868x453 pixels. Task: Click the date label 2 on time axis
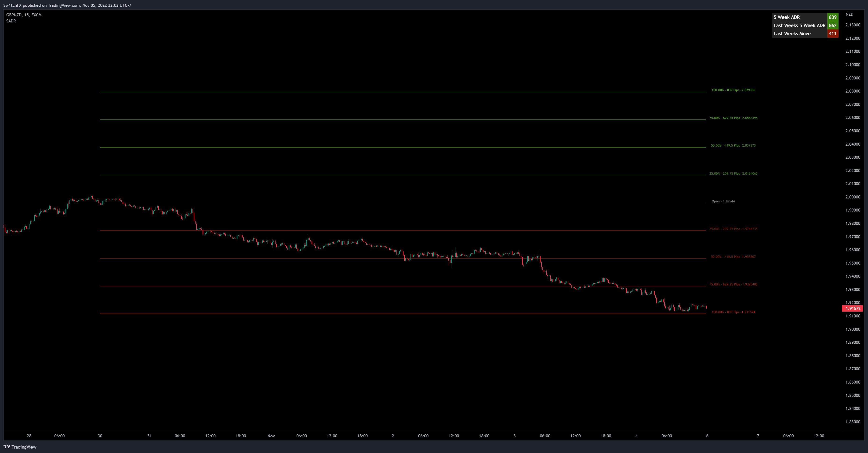(393, 436)
